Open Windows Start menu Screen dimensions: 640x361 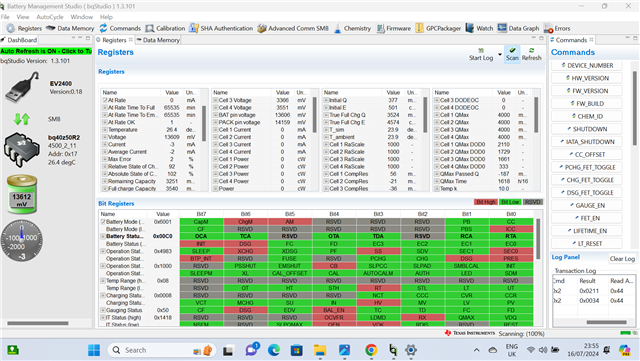pyautogui.click(x=94, y=350)
